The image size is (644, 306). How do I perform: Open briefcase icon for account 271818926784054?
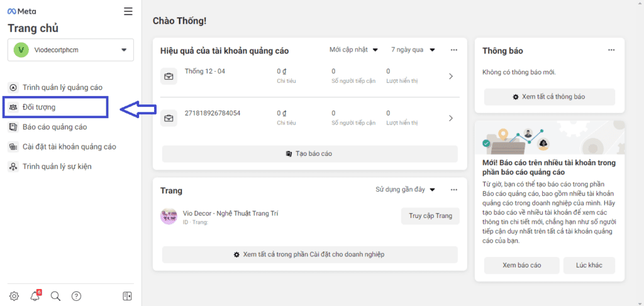coord(169,119)
